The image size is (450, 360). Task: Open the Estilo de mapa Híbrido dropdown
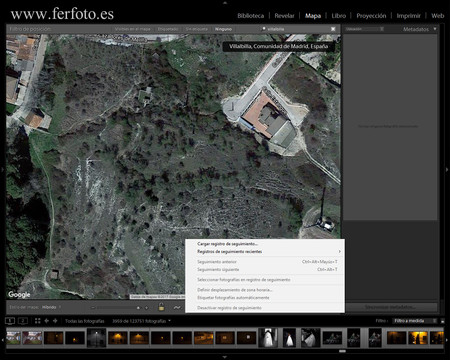(51, 307)
